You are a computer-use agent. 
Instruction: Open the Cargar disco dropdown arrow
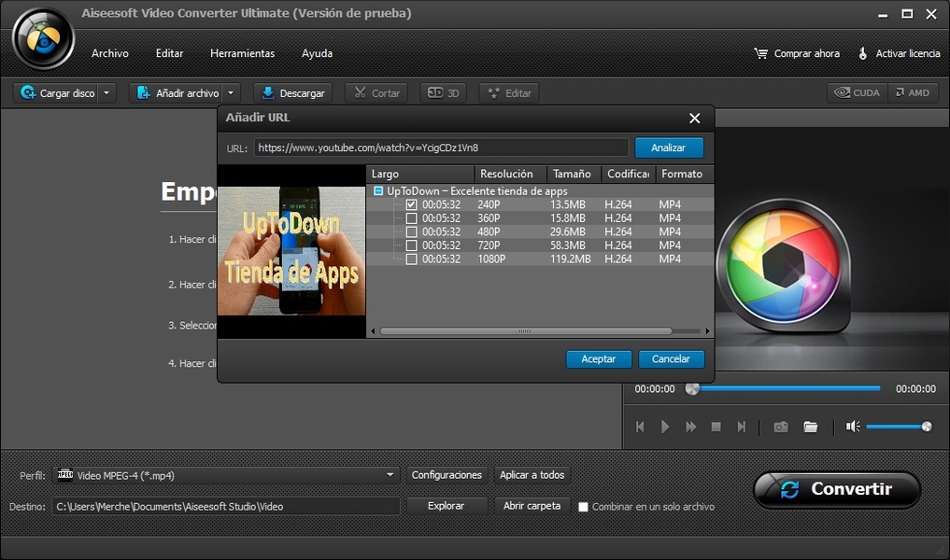(x=106, y=93)
